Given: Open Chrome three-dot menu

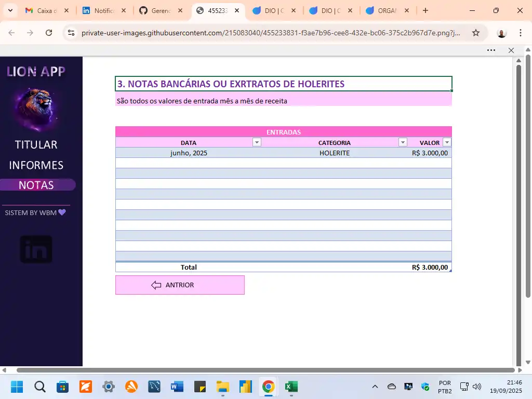Looking at the screenshot, I should coord(520,33).
